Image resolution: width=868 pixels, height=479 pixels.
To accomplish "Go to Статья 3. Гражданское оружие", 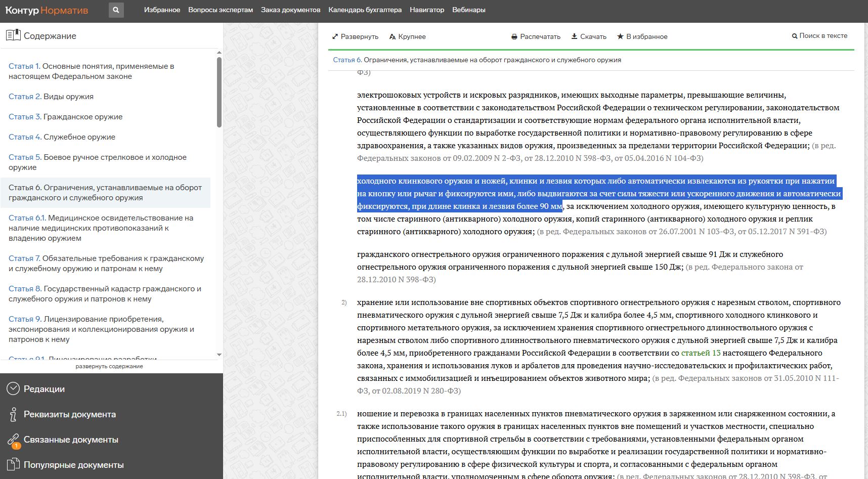I will coord(66,117).
